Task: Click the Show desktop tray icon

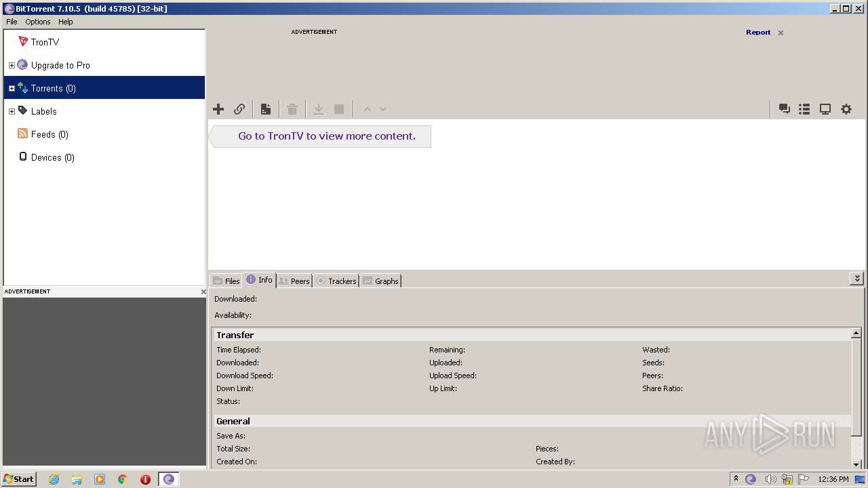Action: click(x=860, y=479)
